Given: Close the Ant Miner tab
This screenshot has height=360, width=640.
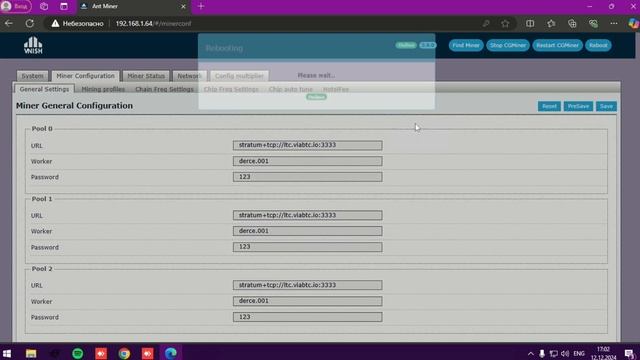Looking at the screenshot, I should [x=183, y=7].
